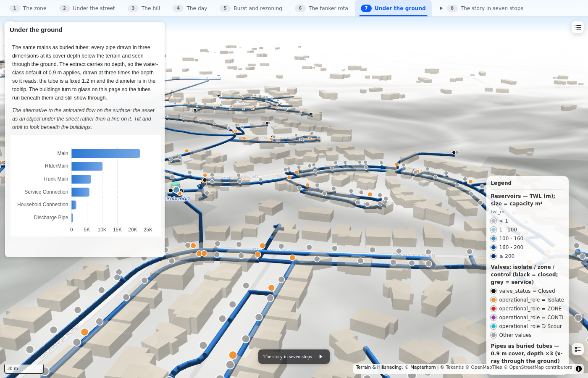Select Burst and rezoning tab
The height and width of the screenshot is (378, 588).
251,8
